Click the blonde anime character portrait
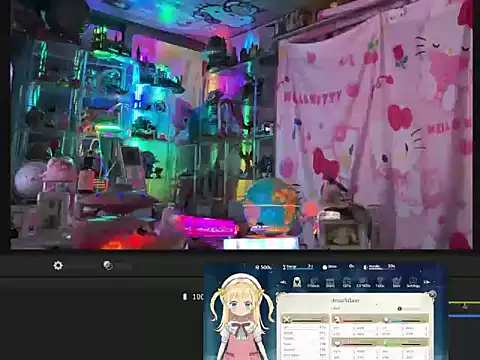This screenshot has height=360, width=480. coord(241,317)
